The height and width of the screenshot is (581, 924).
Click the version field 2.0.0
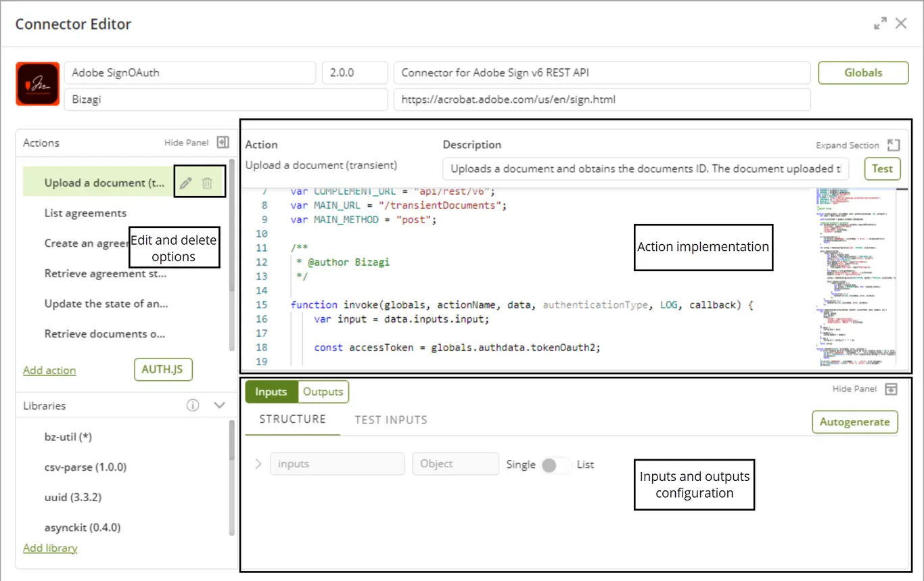[355, 73]
